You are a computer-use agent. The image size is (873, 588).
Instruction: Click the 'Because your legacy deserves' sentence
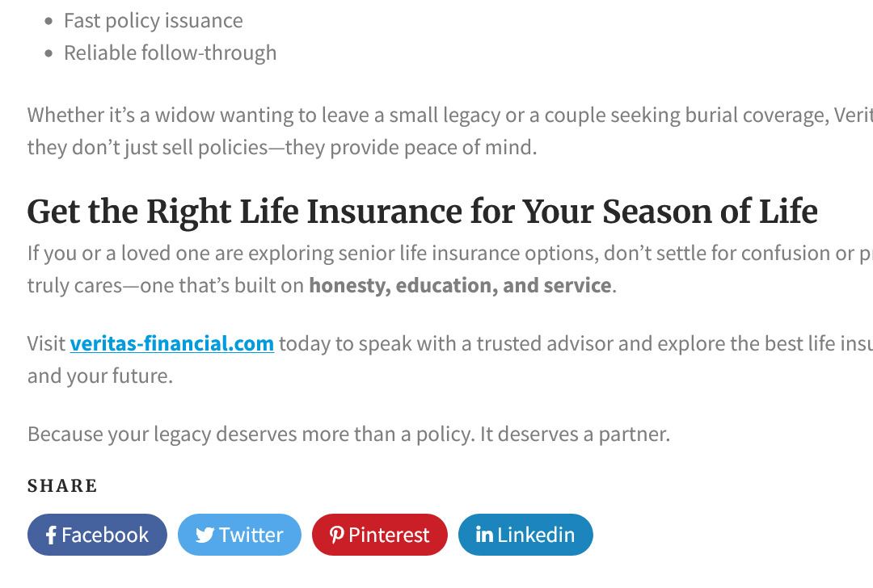tap(348, 435)
